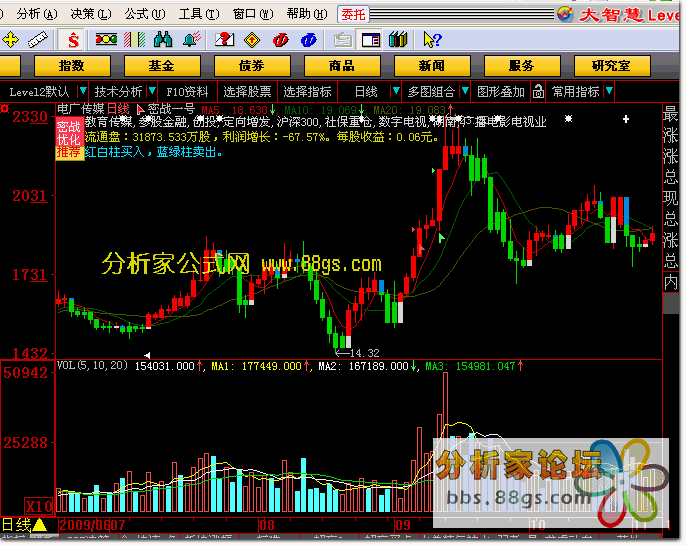This screenshot has height=545, width=686.
Task: Click 选择指标 in the toolbar
Action: (307, 92)
